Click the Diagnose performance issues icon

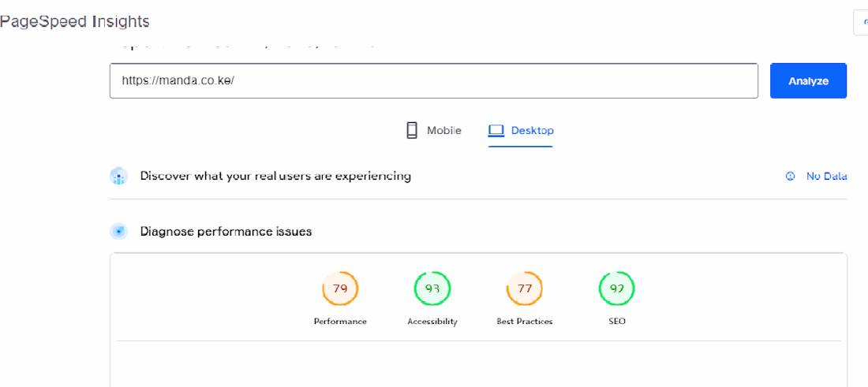pyautogui.click(x=118, y=232)
